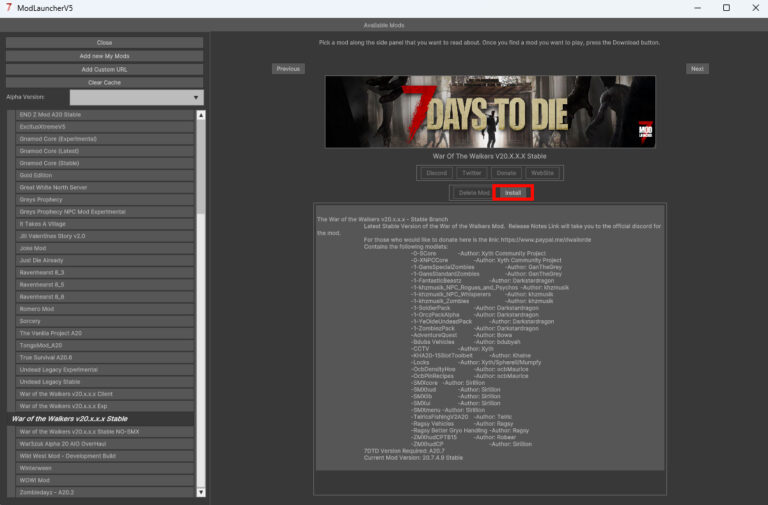This screenshot has width=768, height=505.
Task: Go to Next mod
Action: point(697,69)
